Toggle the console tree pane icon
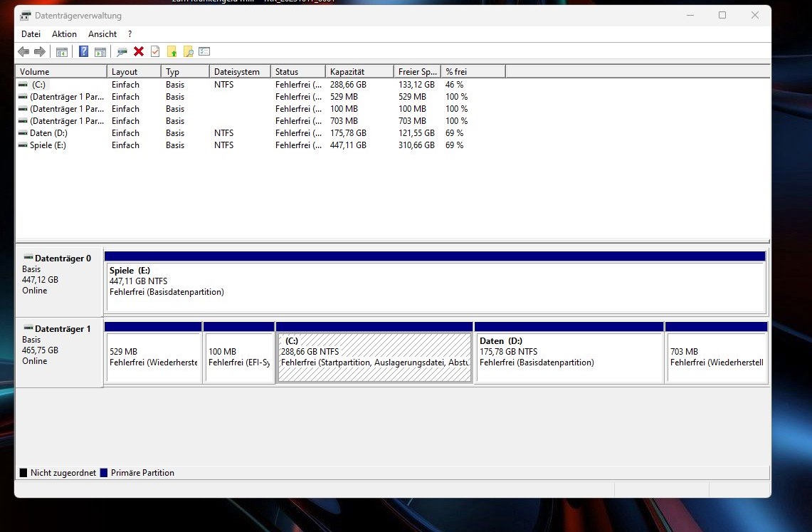 point(62,52)
